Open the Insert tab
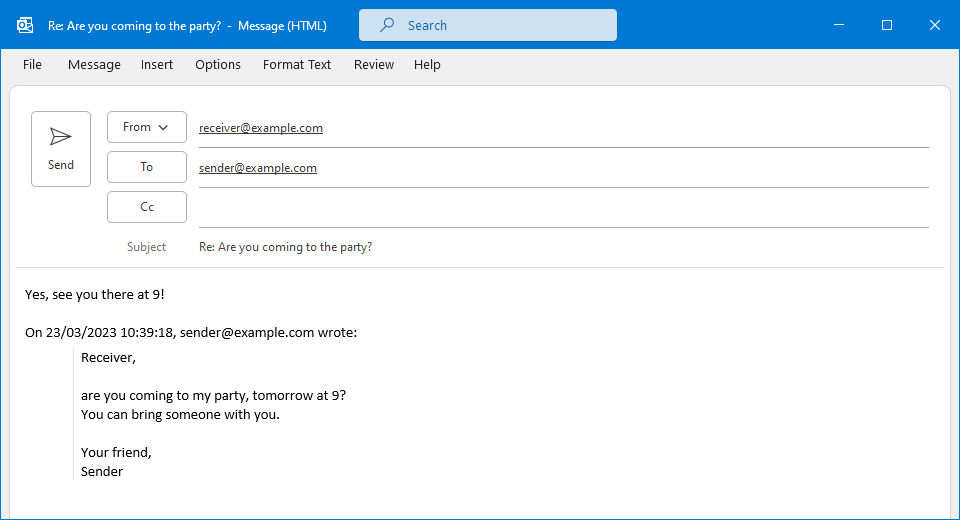 157,64
